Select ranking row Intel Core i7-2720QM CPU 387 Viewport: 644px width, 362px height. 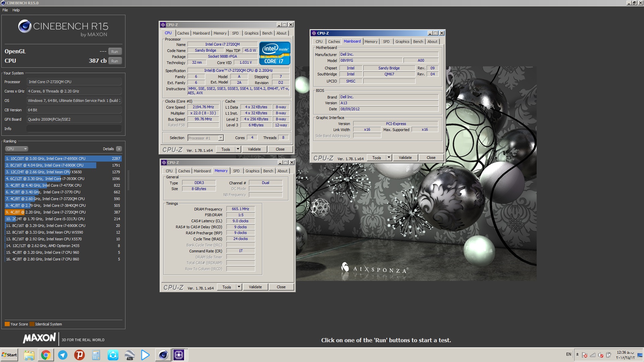click(63, 212)
